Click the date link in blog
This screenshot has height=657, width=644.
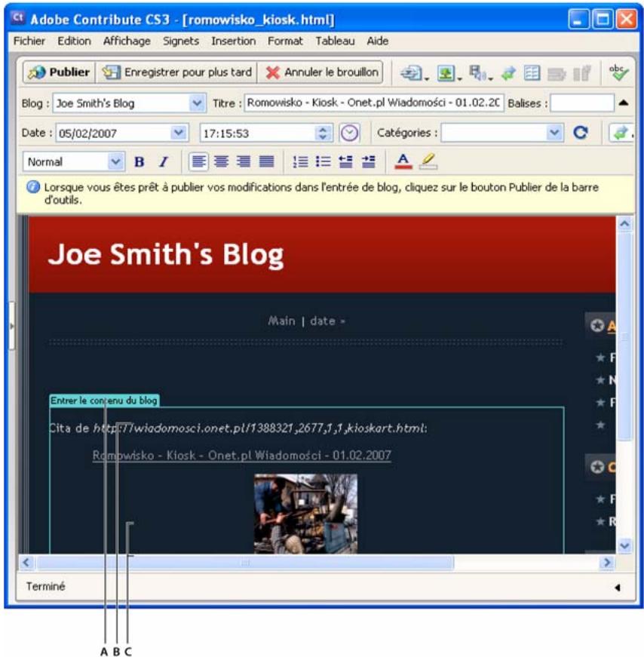pyautogui.click(x=323, y=321)
